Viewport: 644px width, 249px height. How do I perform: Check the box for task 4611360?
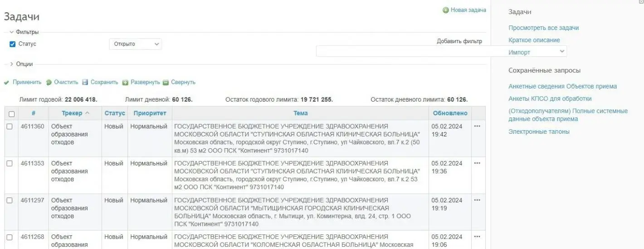pos(10,127)
